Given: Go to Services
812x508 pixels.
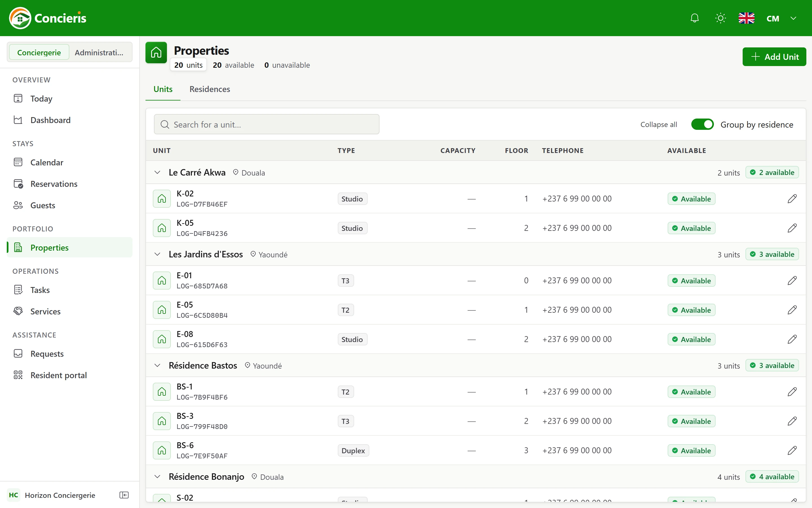Looking at the screenshot, I should point(69,312).
